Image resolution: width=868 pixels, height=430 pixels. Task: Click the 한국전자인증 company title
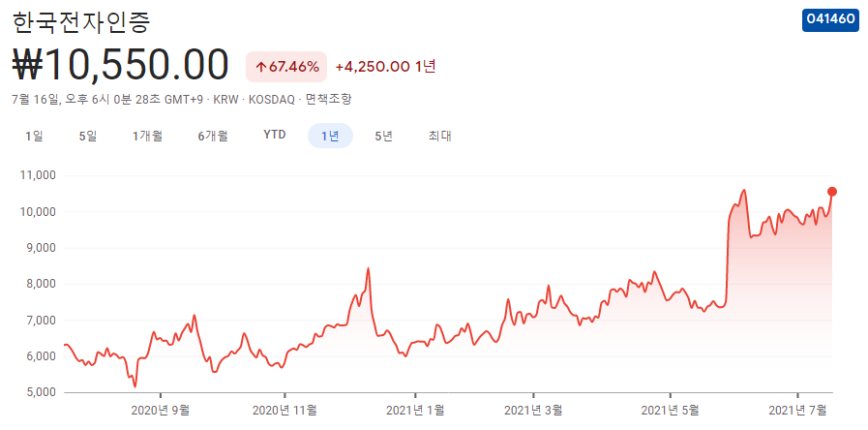pyautogui.click(x=81, y=21)
